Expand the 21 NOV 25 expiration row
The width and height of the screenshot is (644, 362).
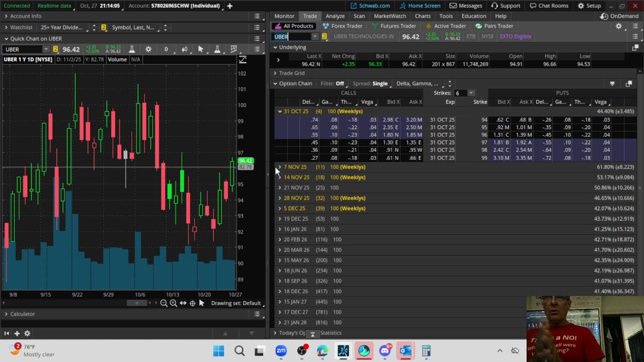pyautogui.click(x=280, y=188)
